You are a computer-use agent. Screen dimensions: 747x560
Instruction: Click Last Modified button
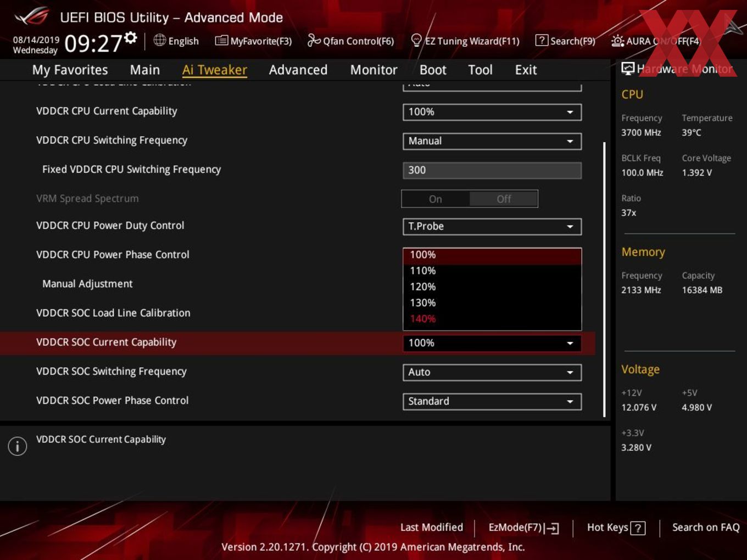click(x=432, y=528)
